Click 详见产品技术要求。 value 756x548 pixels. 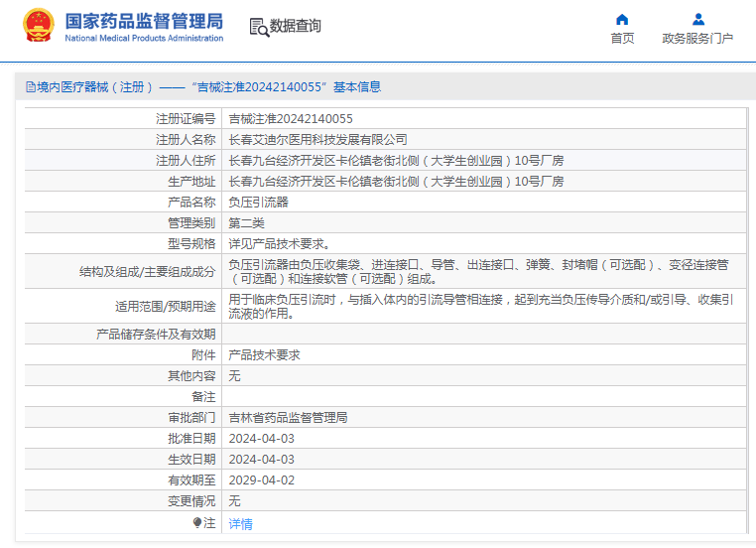279,243
